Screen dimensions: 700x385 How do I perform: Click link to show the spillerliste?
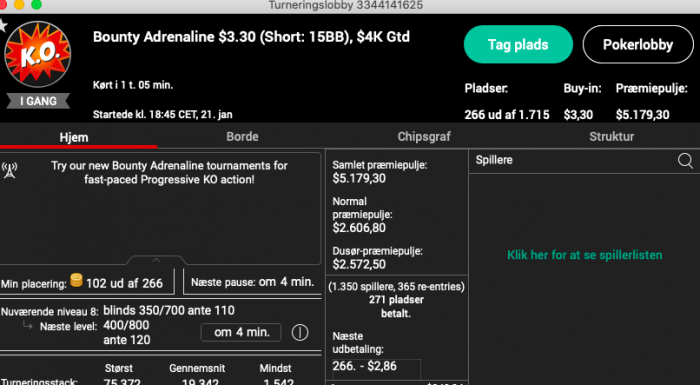point(584,255)
